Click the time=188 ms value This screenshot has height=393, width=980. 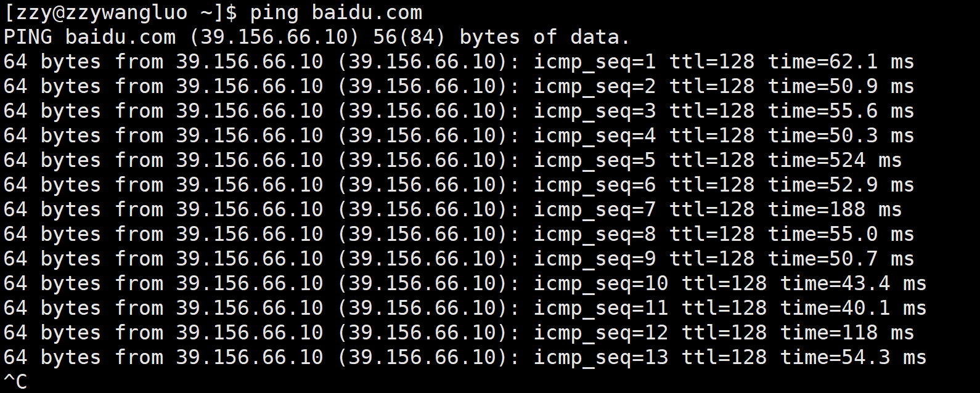[x=835, y=211]
